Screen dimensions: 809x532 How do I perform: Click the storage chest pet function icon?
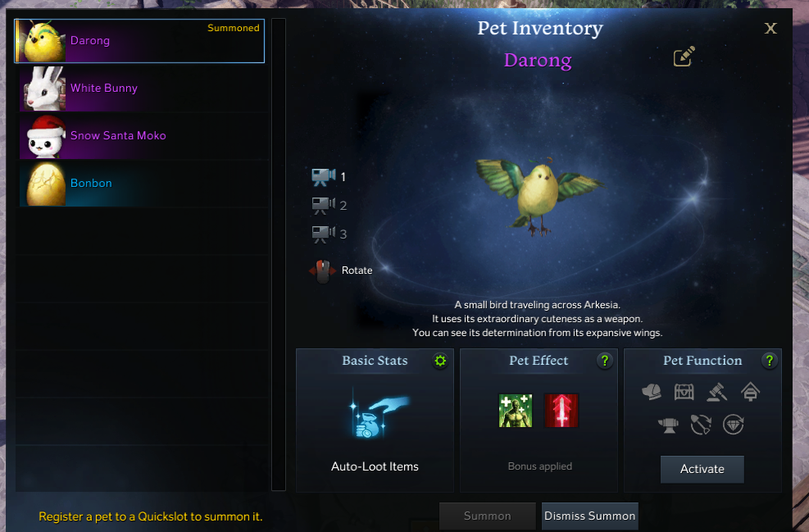pos(684,392)
